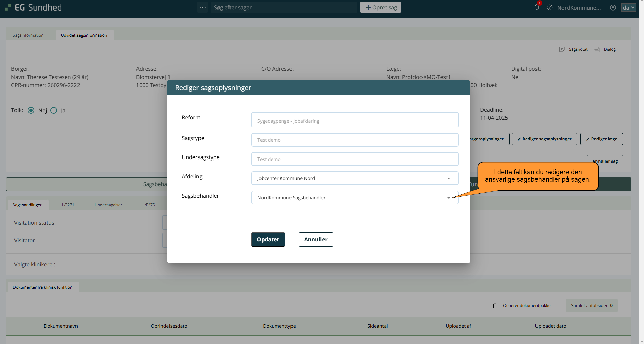The height and width of the screenshot is (344, 644).
Task: Click the three-dots menu beside search
Action: [x=203, y=7]
